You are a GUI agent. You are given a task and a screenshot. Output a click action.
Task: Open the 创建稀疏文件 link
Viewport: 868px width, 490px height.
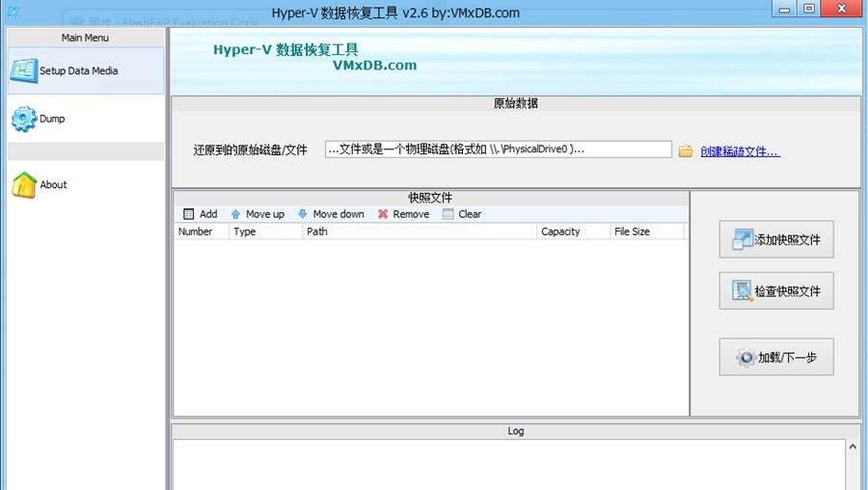pos(740,151)
